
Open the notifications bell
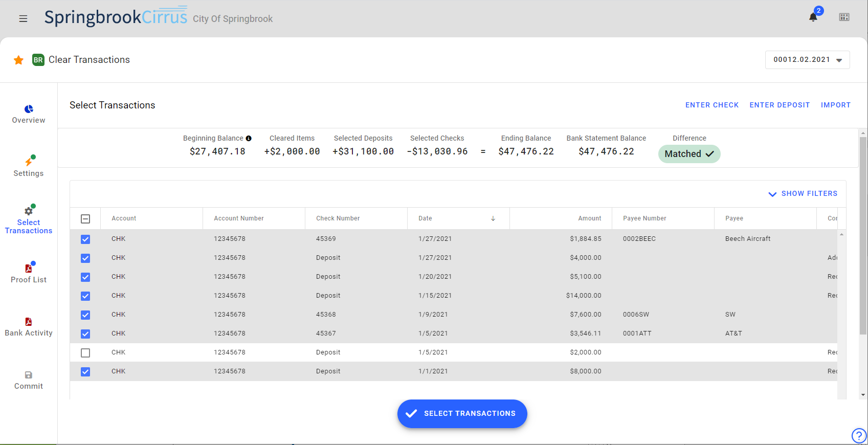click(813, 17)
